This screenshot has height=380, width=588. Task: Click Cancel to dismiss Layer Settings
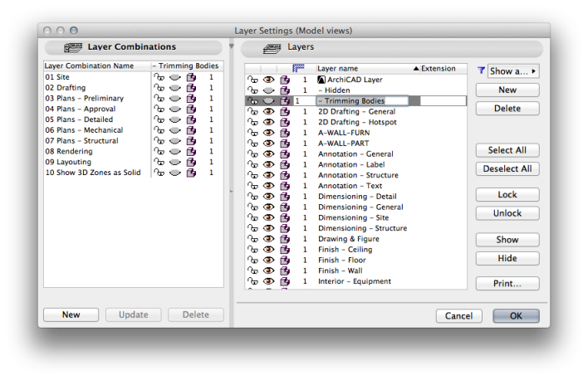458,316
